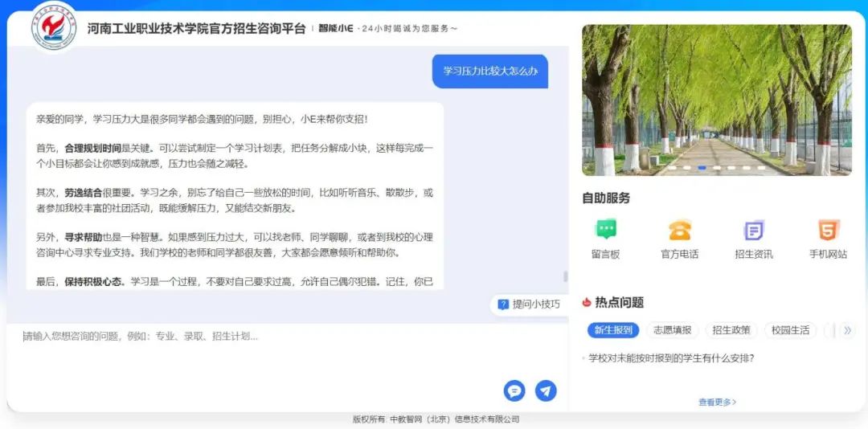Click the round chat bubble icon beside send

[x=514, y=390]
